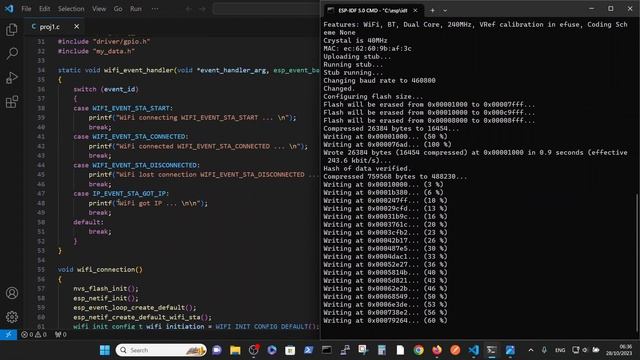The image size is (640, 360).
Task: Click case WIFI_EVENT_STA_DISCONNECTED on line 44
Action: tap(136, 165)
